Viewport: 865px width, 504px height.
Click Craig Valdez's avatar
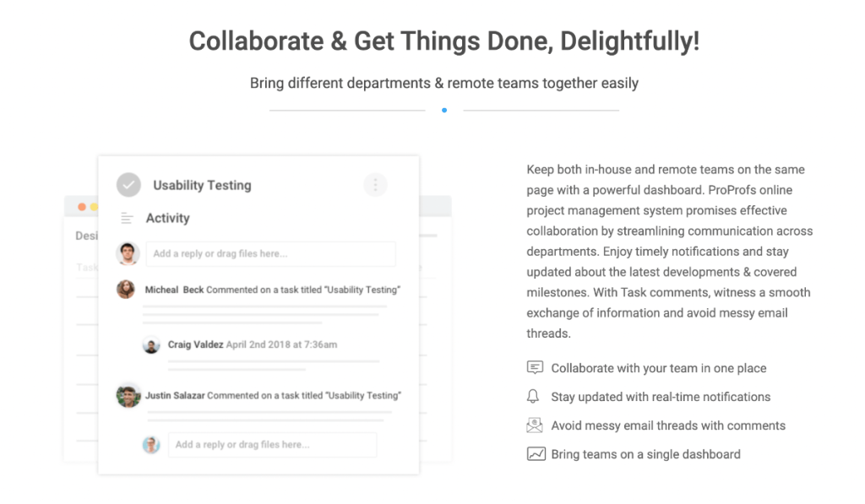tap(152, 344)
